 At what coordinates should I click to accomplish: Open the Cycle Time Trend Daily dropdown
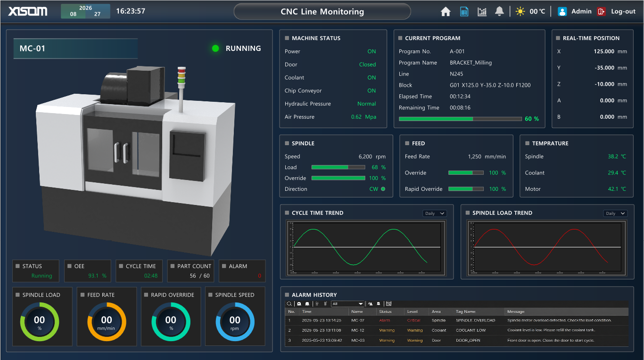coord(435,213)
